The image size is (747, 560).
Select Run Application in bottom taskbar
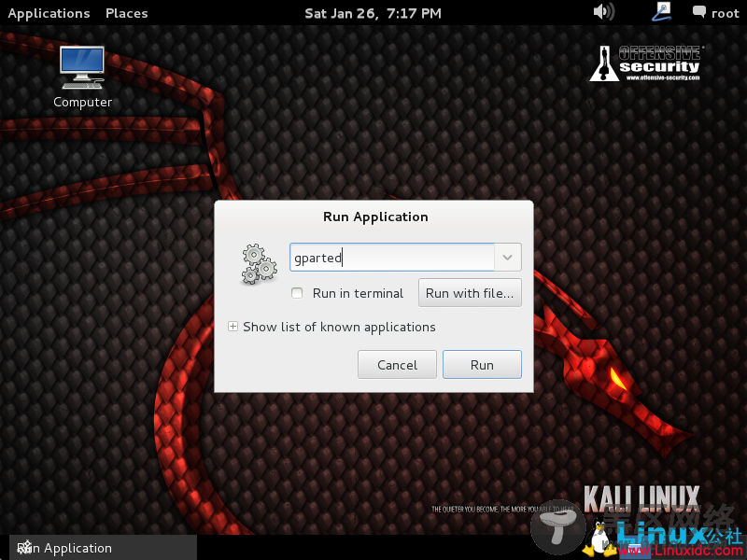103,548
